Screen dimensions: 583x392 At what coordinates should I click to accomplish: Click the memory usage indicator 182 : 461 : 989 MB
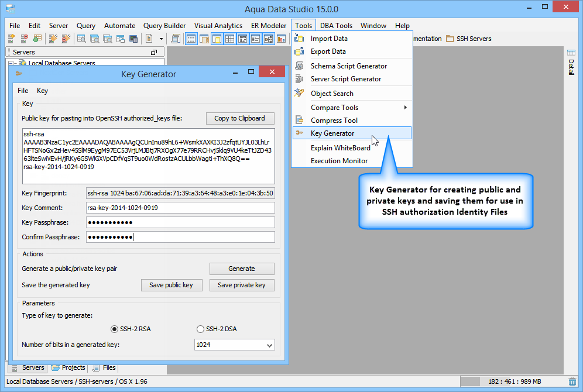tap(514, 381)
